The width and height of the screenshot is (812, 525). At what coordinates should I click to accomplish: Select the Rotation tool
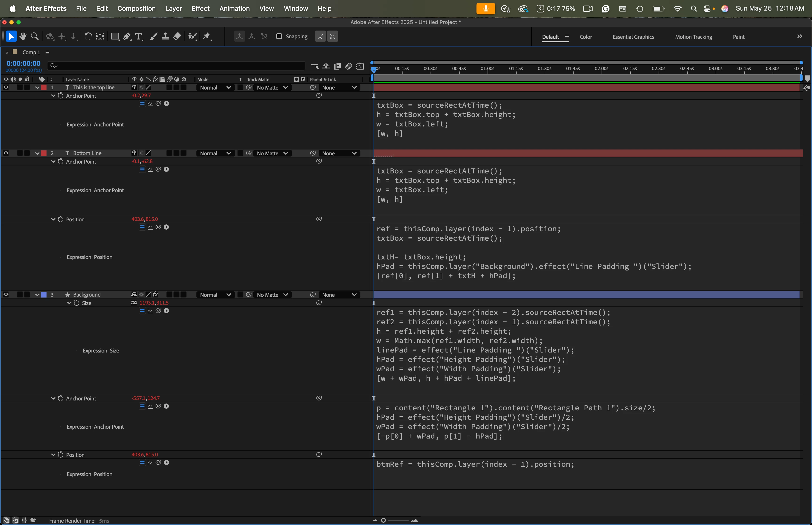[88, 36]
